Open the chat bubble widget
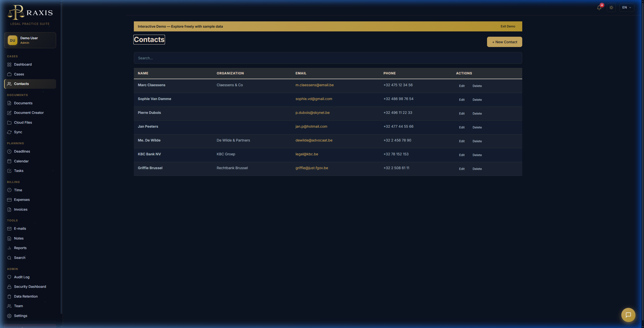Screen dimensions: 644x328 (628, 315)
